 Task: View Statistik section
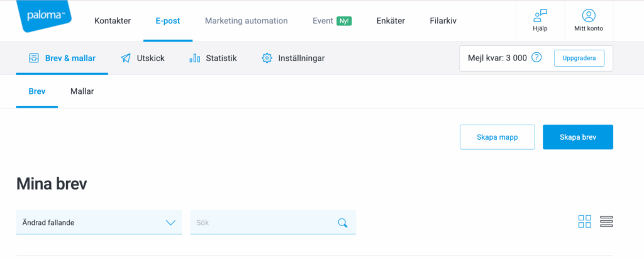click(x=213, y=59)
